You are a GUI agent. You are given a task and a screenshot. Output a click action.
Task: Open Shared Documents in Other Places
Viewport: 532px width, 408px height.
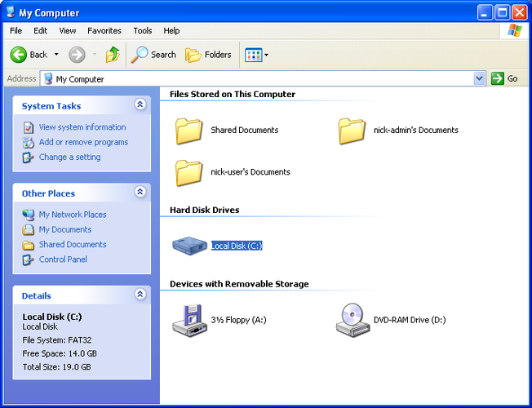[73, 245]
